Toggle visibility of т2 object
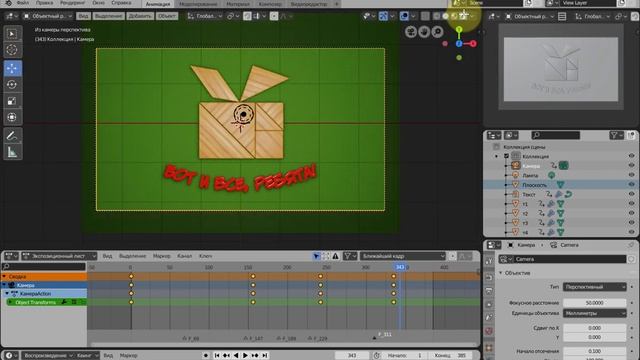 tap(631, 213)
